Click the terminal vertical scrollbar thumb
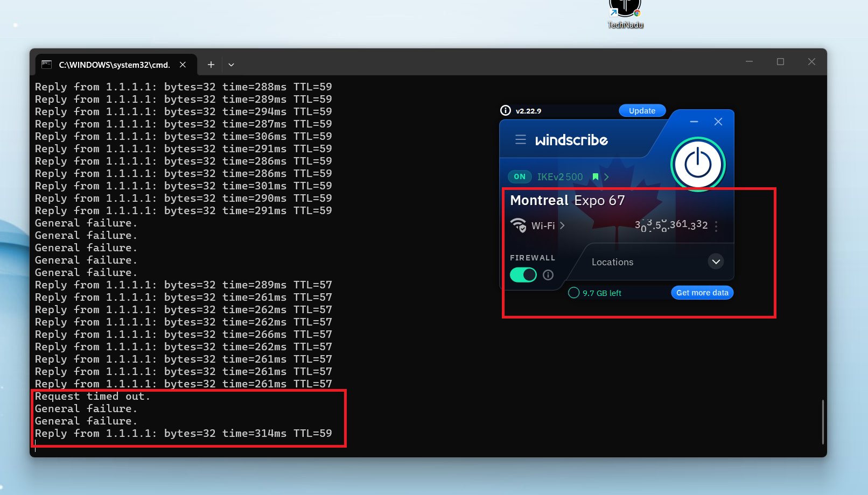 pyautogui.click(x=823, y=422)
